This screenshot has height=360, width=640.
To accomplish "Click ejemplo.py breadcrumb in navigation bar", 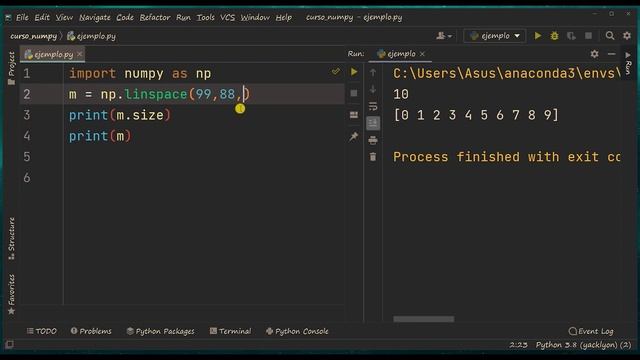I will (92, 36).
